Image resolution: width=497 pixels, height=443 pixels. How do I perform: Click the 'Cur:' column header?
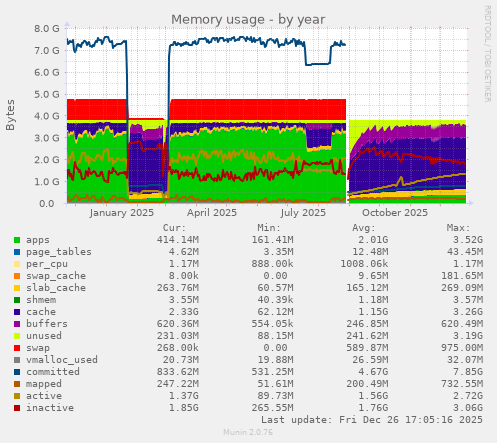pos(174,228)
